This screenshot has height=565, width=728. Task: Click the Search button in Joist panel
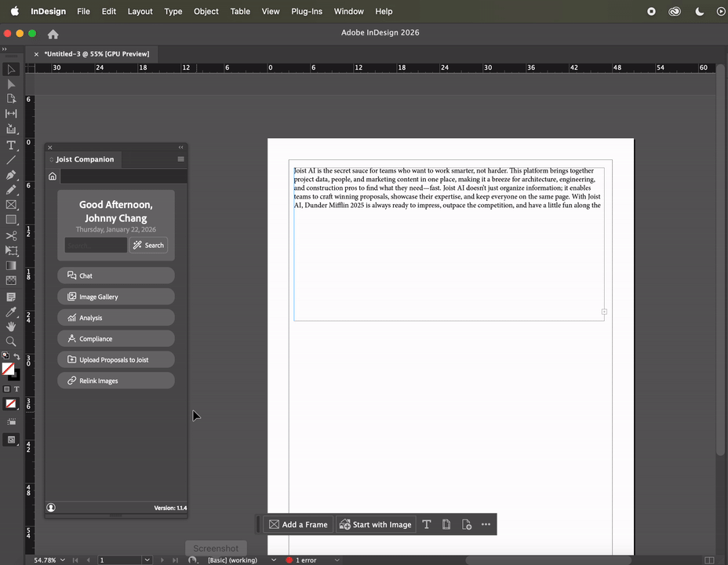(148, 245)
